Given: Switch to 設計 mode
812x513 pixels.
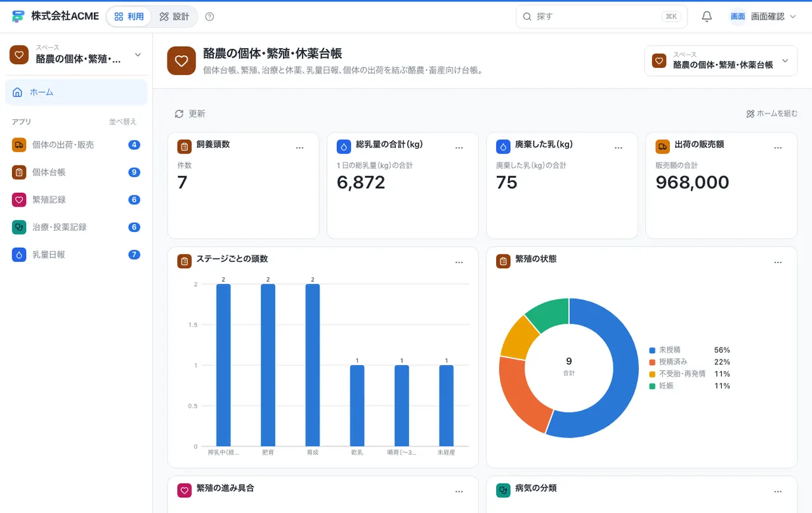Looking at the screenshot, I should pyautogui.click(x=174, y=16).
